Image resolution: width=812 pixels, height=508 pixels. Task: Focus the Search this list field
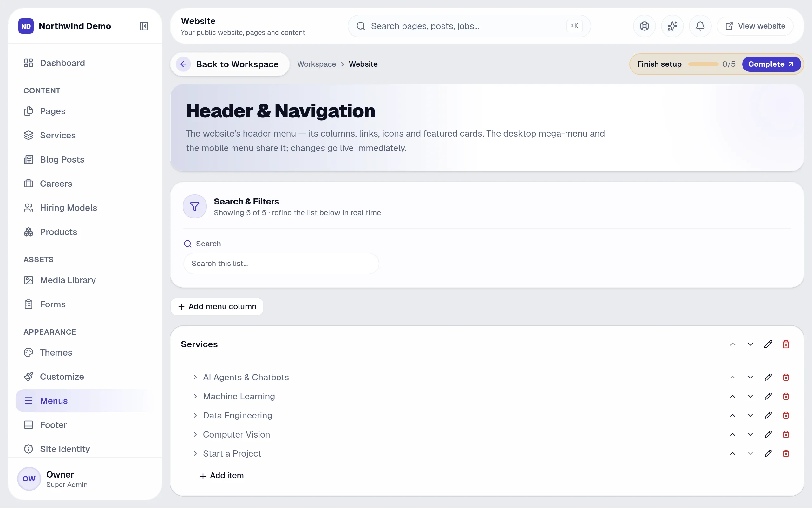point(281,264)
